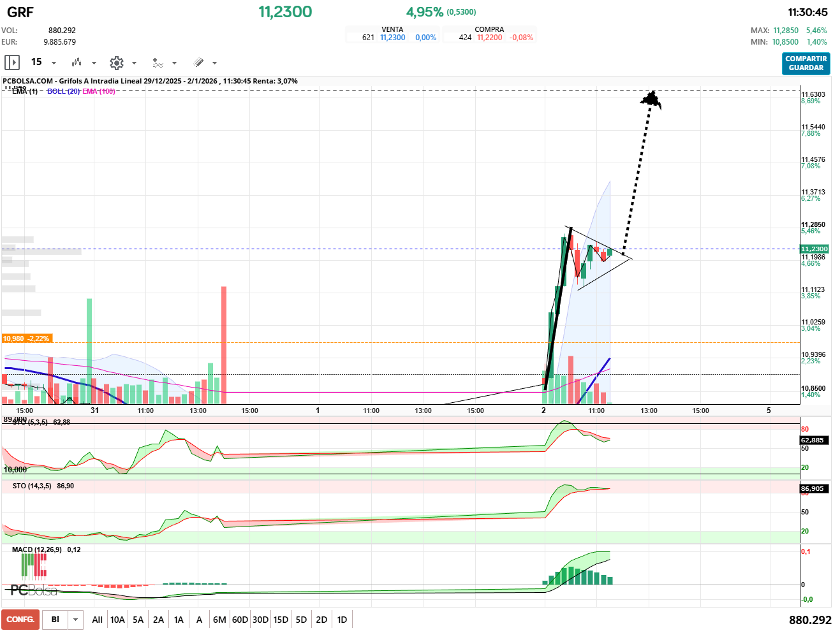Click the PCBolsa logo watermark
The width and height of the screenshot is (840, 633).
click(x=33, y=590)
